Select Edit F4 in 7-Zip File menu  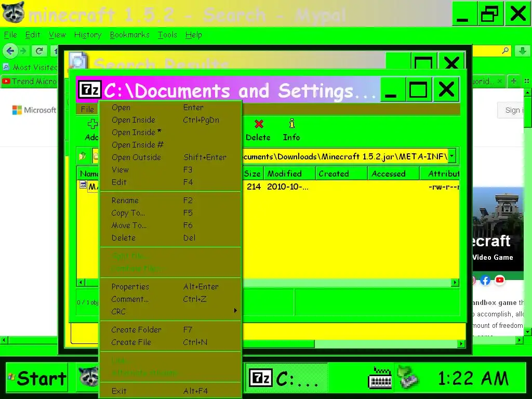coord(170,182)
